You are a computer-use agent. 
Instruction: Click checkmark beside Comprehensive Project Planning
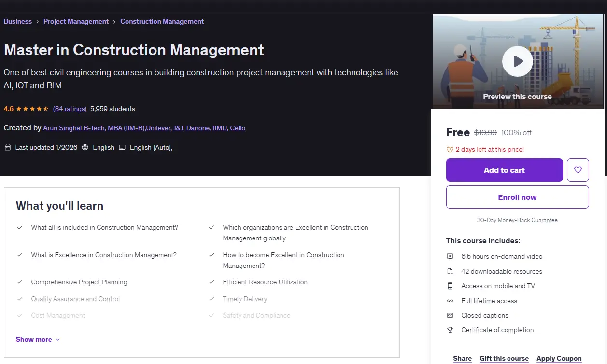[20, 282]
